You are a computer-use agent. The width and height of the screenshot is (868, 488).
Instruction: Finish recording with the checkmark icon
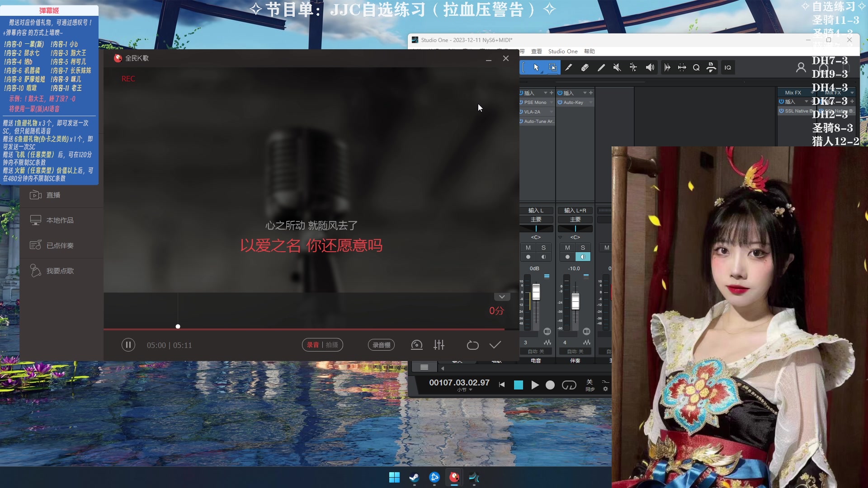495,345
